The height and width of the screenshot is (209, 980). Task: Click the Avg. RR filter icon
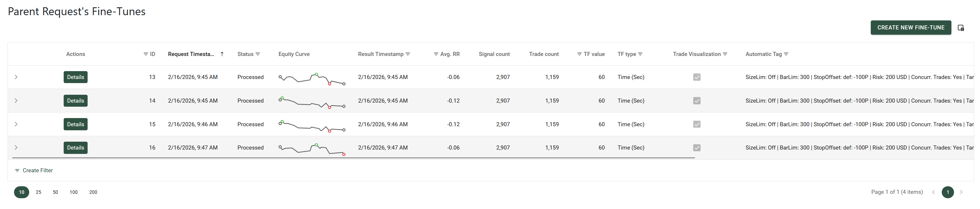click(436, 54)
